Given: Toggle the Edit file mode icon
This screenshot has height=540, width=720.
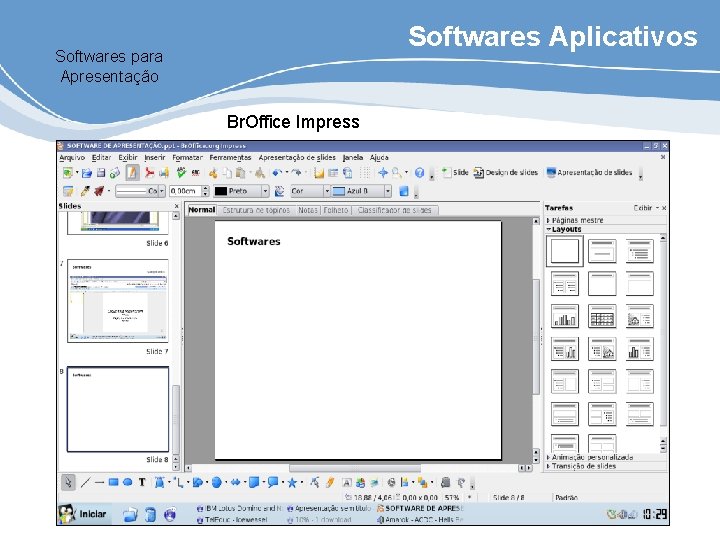Looking at the screenshot, I should coord(132,173).
